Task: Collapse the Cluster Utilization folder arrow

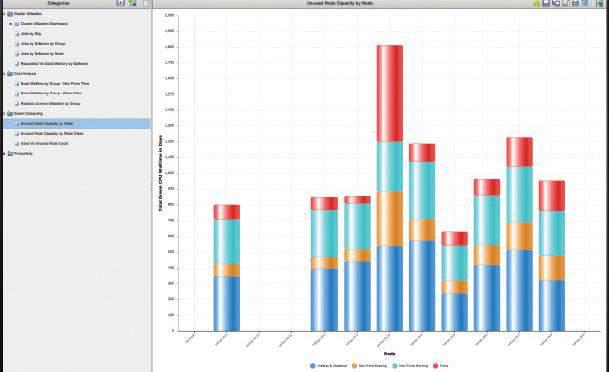Action: pyautogui.click(x=4, y=14)
